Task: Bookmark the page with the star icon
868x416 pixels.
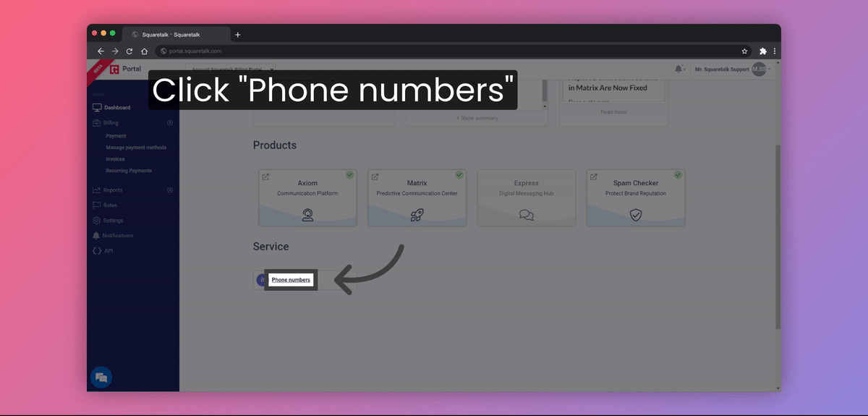Action: pos(744,51)
